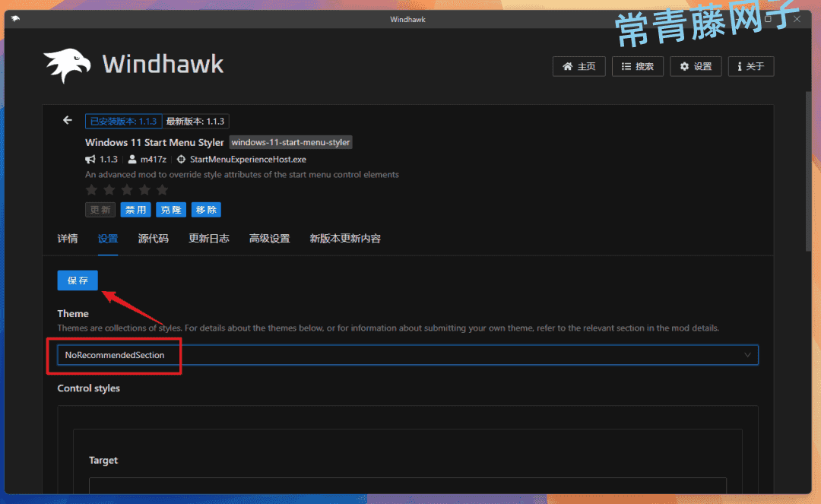Click the gear icon in 设置 button

[684, 66]
